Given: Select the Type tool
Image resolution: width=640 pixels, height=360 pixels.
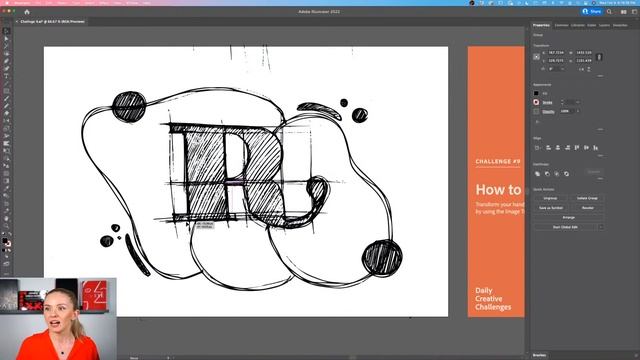Looking at the screenshot, I should 7,76.
